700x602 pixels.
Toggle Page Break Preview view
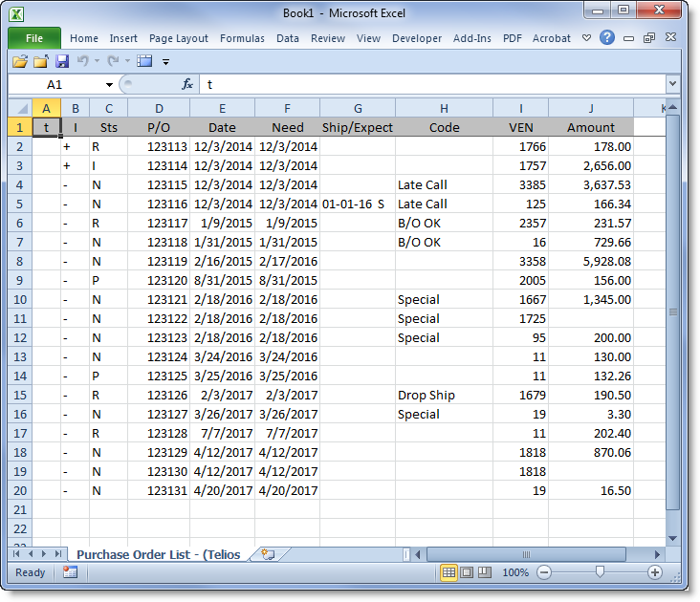pos(485,572)
